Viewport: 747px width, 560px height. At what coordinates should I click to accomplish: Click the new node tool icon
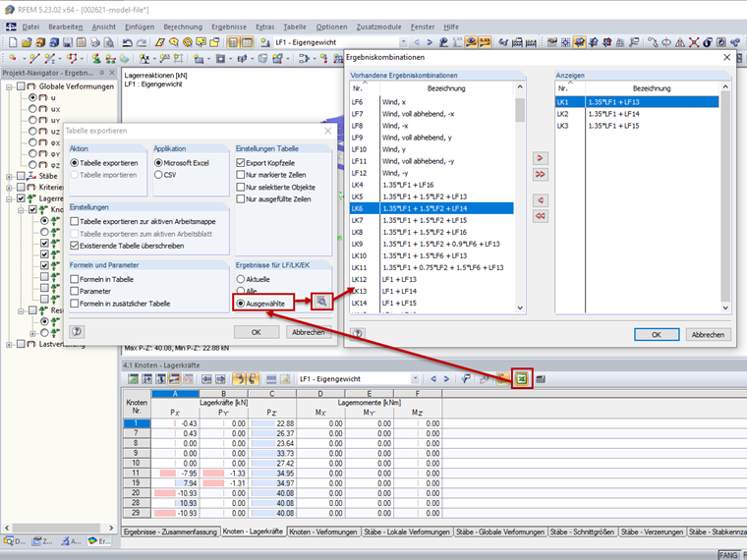point(13,59)
